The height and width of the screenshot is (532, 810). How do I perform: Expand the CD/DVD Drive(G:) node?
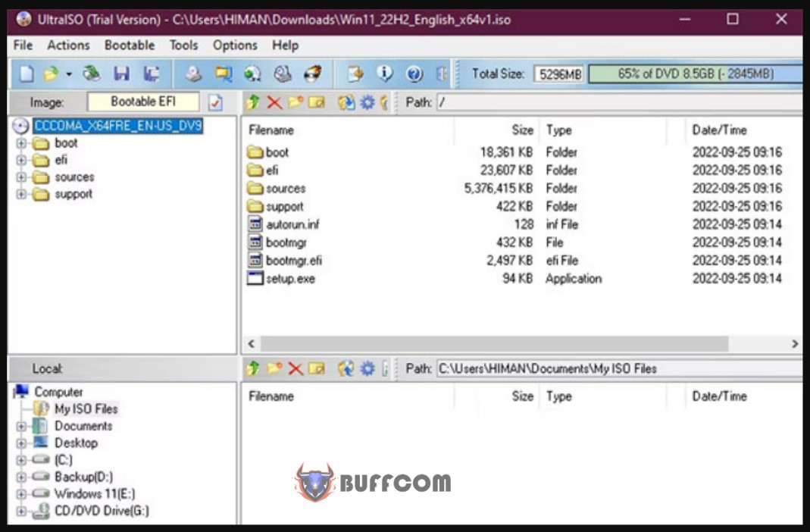click(x=21, y=511)
